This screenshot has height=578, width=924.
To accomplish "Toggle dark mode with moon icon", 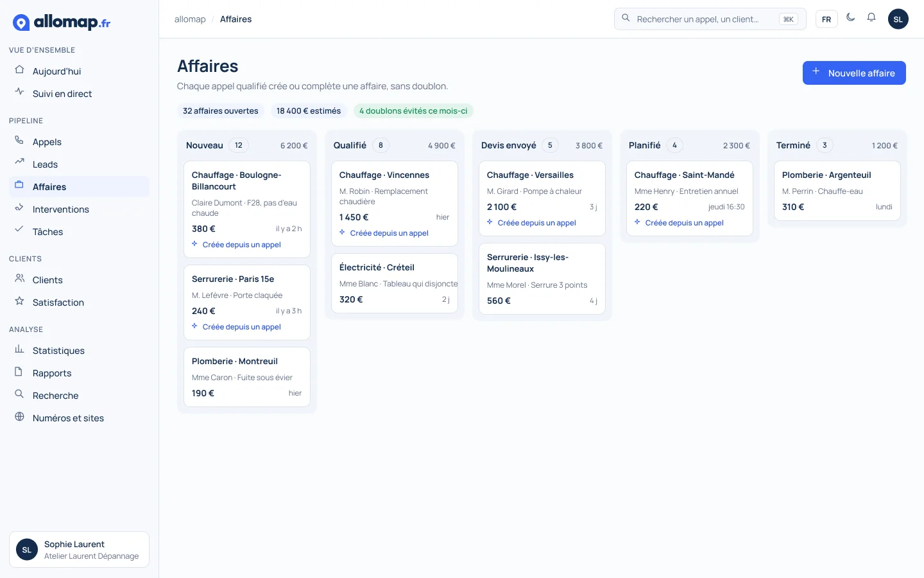I will [x=851, y=18].
